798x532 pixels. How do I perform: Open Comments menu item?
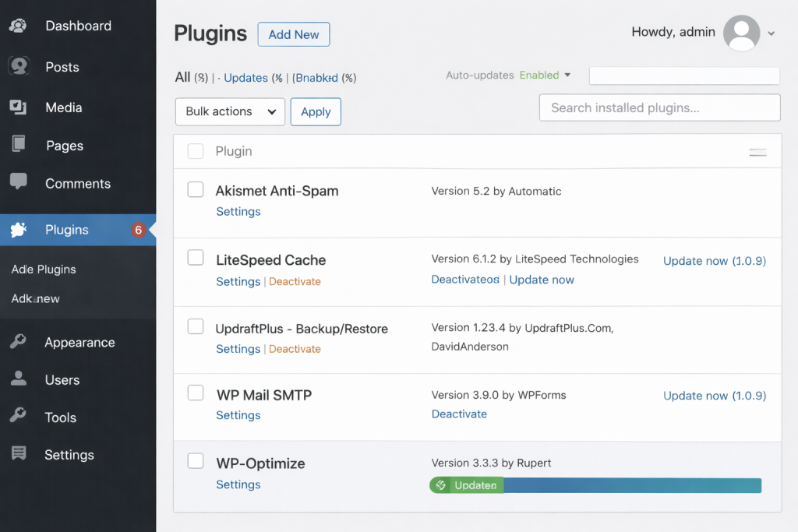[78, 183]
